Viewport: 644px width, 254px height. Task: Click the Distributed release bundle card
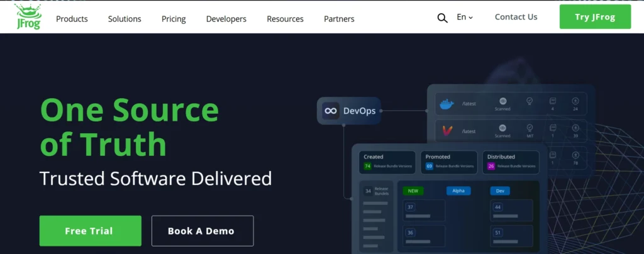click(511, 162)
